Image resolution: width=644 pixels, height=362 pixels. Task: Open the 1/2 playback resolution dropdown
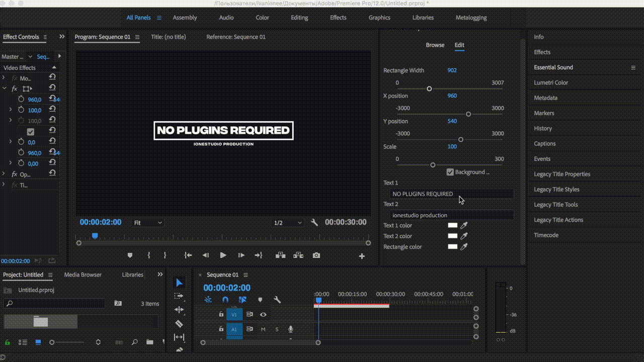(288, 223)
